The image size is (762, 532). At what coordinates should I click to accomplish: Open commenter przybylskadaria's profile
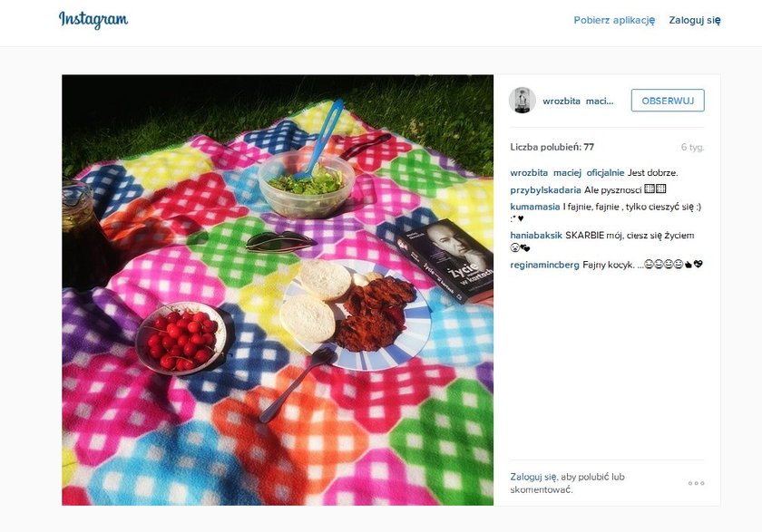(x=545, y=189)
